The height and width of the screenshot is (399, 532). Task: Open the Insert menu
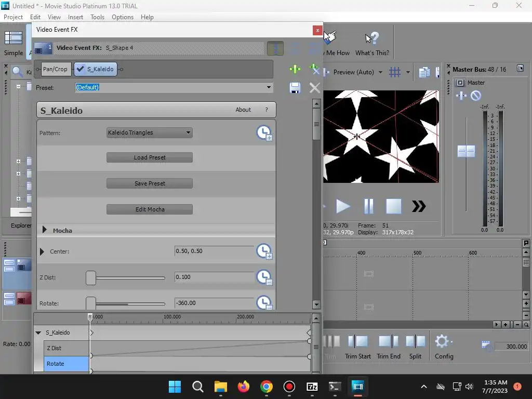point(75,17)
